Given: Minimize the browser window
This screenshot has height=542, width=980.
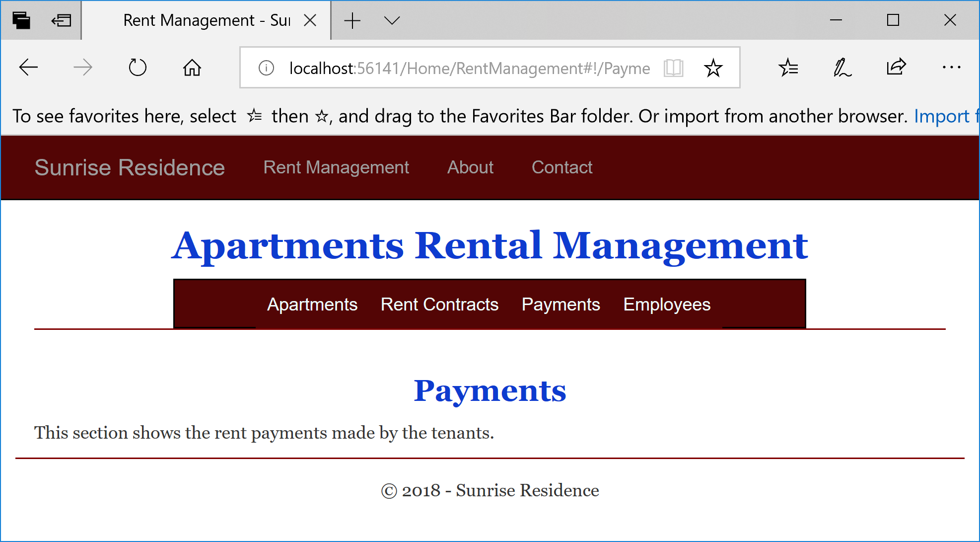Looking at the screenshot, I should (836, 20).
